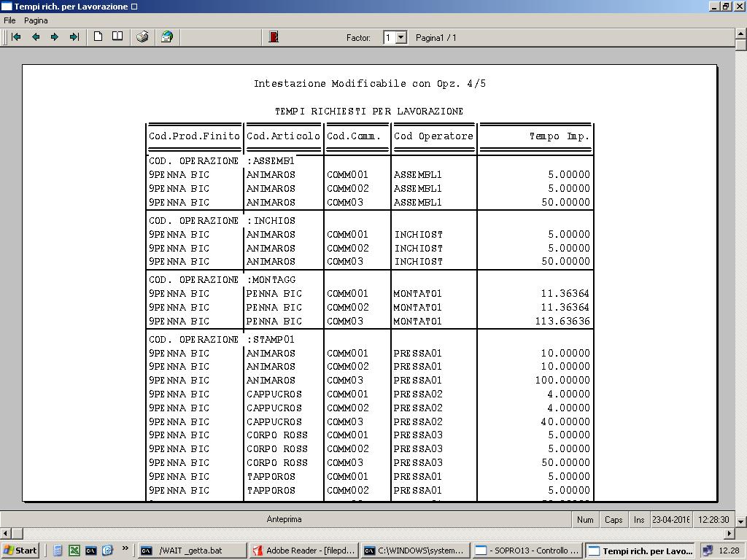Click the Ins indicator in the status bar

click(639, 519)
